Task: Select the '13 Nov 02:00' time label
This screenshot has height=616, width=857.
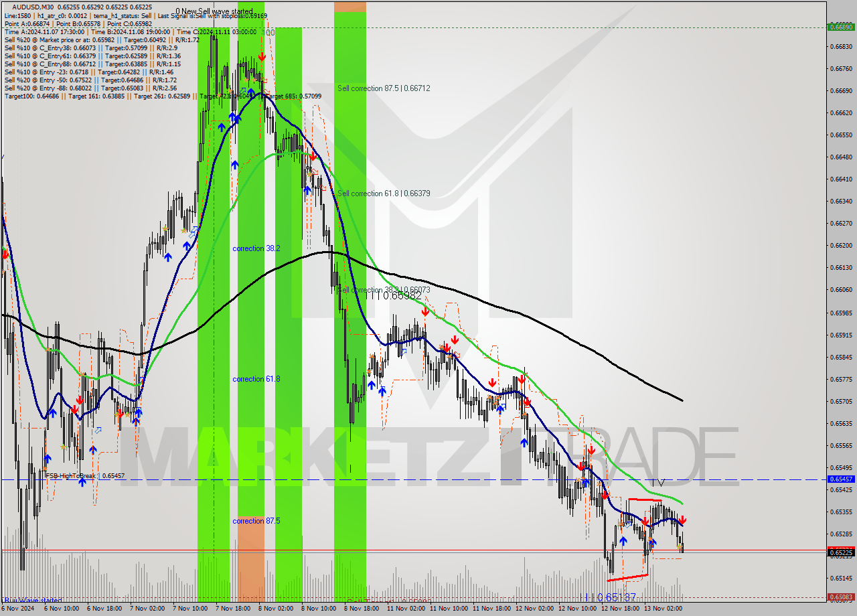Action: pyautogui.click(x=664, y=609)
